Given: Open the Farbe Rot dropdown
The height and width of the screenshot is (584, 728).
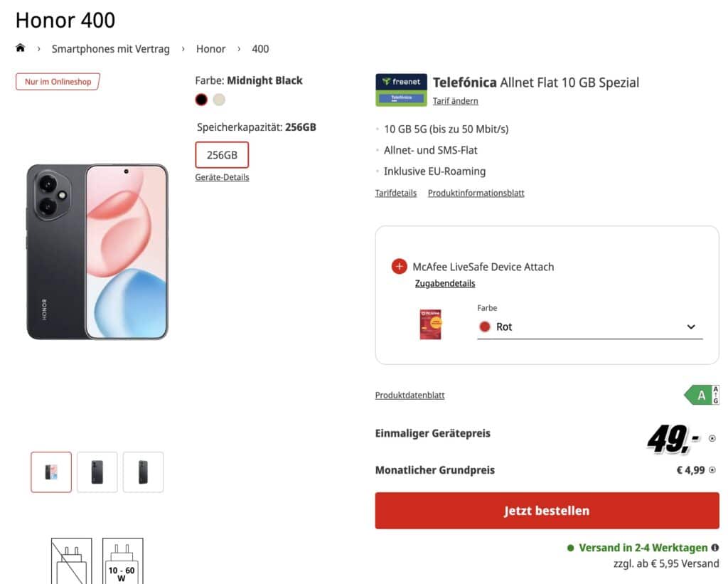Looking at the screenshot, I should click(589, 326).
